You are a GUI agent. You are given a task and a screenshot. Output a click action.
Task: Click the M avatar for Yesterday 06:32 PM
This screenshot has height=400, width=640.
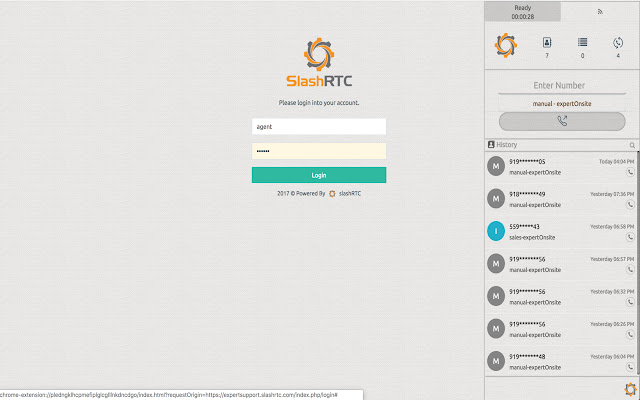click(x=496, y=296)
